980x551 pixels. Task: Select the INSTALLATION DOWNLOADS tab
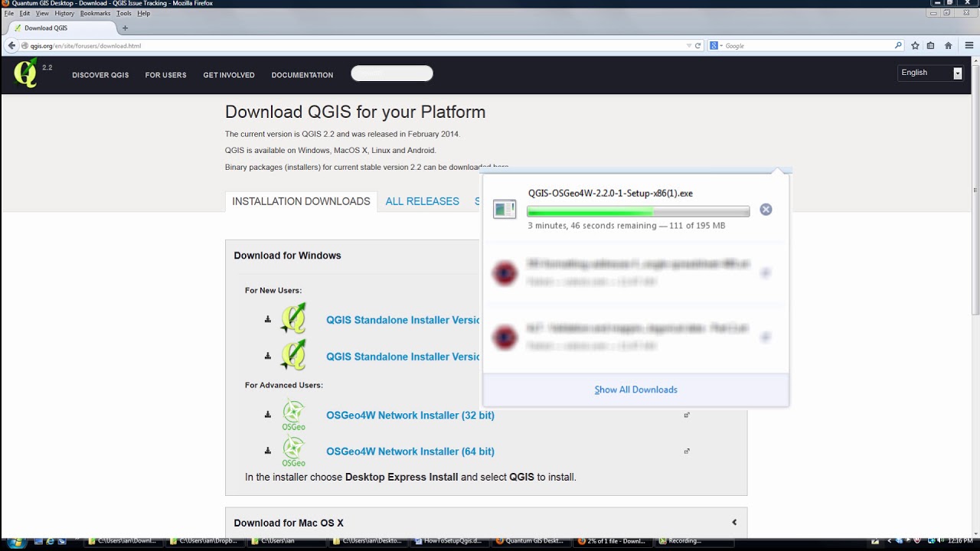pos(301,201)
